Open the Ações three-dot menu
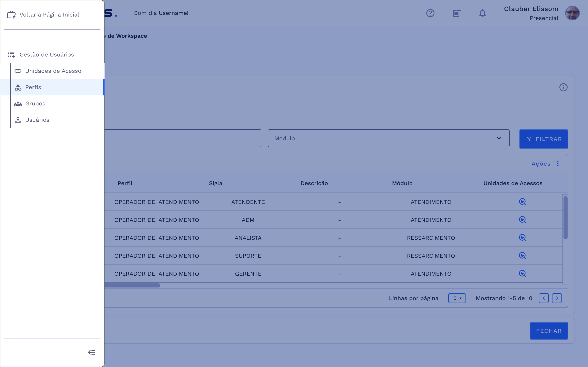The height and width of the screenshot is (367, 588). tap(558, 164)
